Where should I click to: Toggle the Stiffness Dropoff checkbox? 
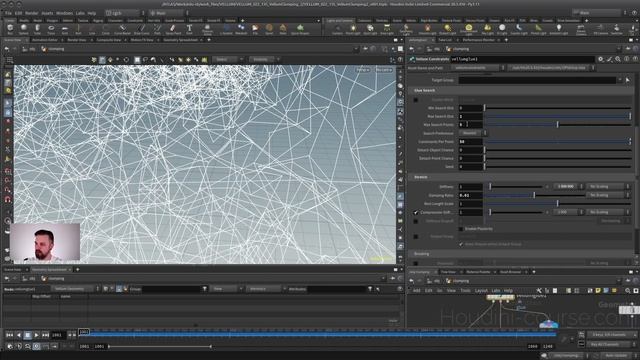click(416, 221)
